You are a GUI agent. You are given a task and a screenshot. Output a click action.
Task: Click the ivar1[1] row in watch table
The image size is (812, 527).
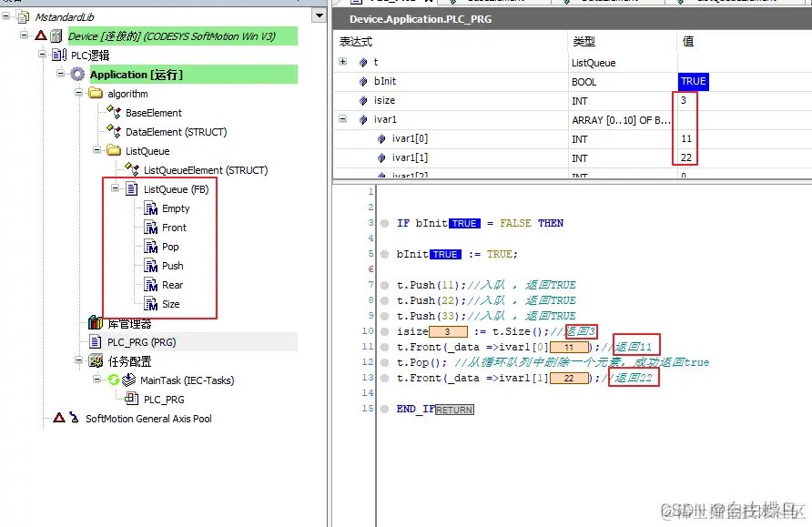tap(573, 157)
